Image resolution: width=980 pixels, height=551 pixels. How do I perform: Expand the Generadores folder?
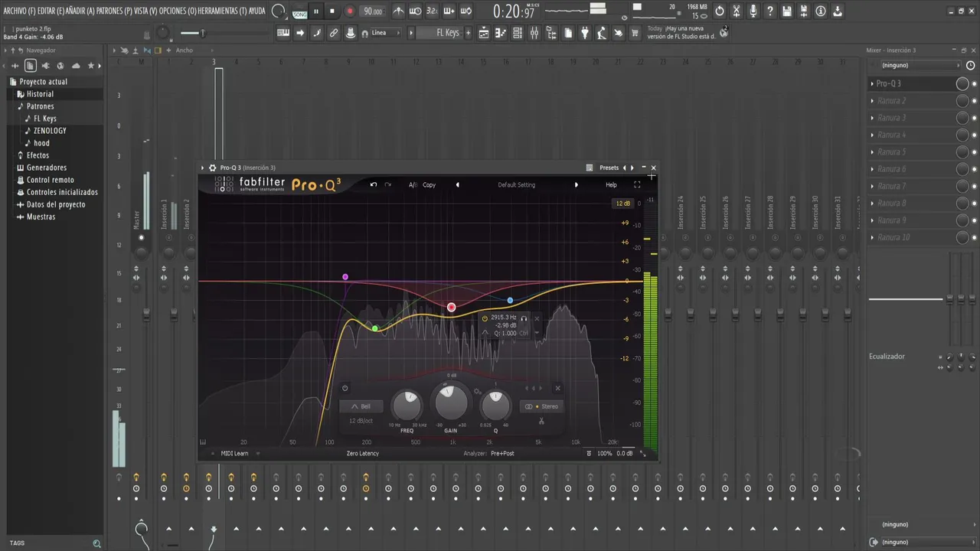pyautogui.click(x=46, y=168)
